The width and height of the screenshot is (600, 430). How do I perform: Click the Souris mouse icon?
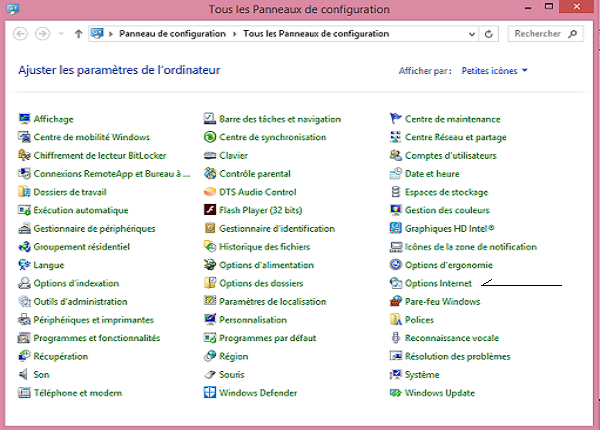click(210, 374)
